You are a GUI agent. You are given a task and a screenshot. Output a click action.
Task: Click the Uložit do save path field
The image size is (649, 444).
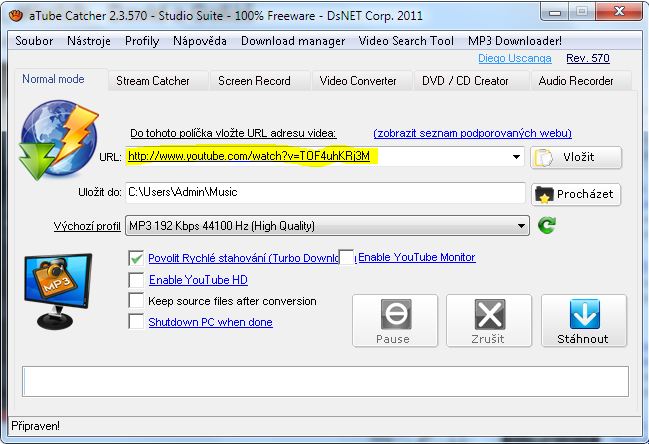point(325,192)
